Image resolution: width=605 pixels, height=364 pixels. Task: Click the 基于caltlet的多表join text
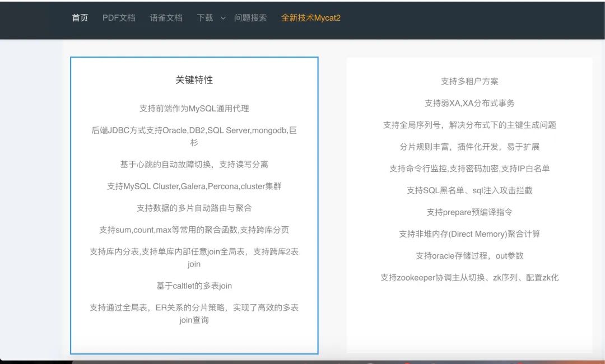click(x=194, y=286)
